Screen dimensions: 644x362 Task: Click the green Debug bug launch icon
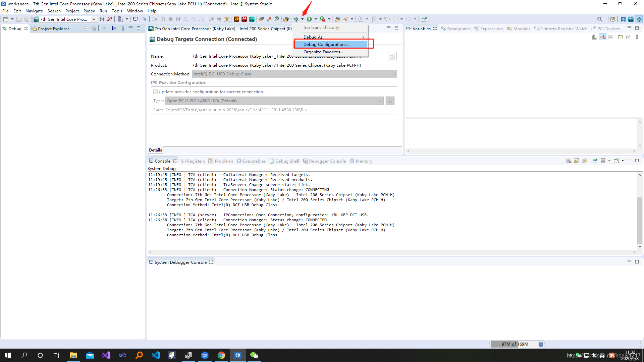click(x=296, y=19)
